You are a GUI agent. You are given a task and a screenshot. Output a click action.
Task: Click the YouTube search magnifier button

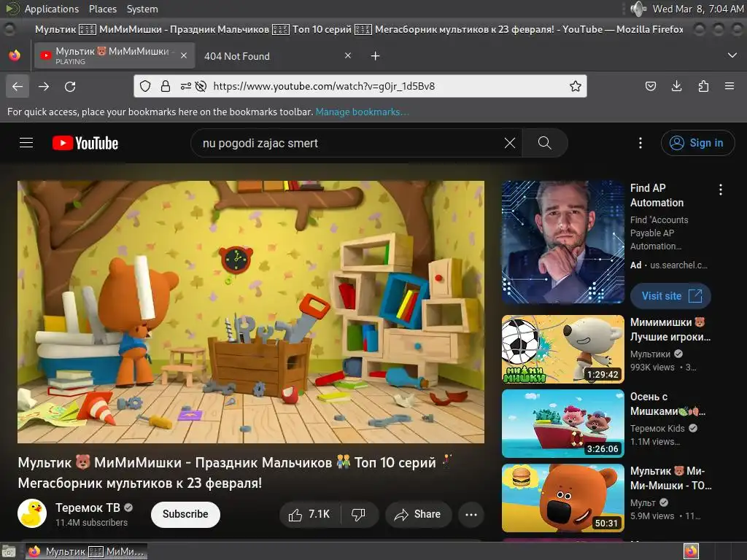pos(544,143)
